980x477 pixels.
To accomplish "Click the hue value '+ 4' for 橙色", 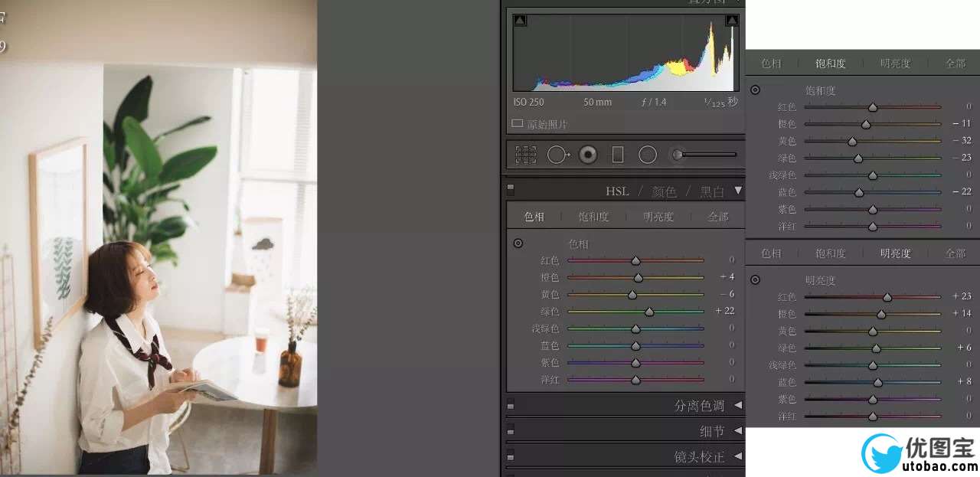I will coord(727,276).
